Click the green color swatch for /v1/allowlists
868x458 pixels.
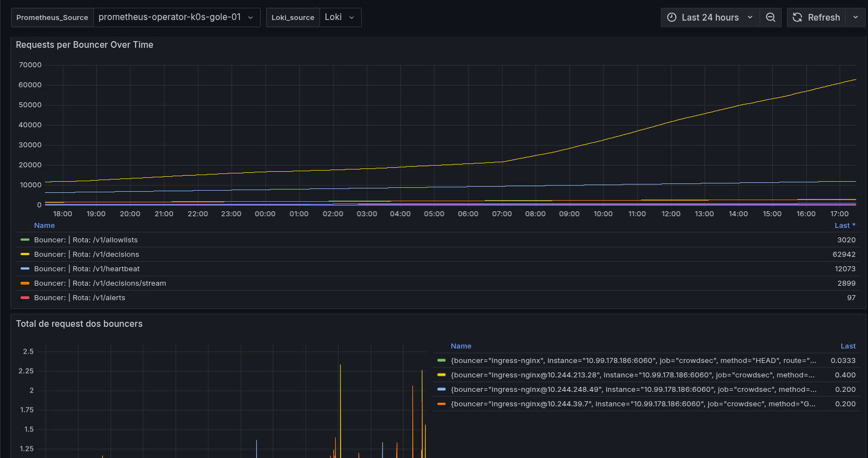click(25, 240)
